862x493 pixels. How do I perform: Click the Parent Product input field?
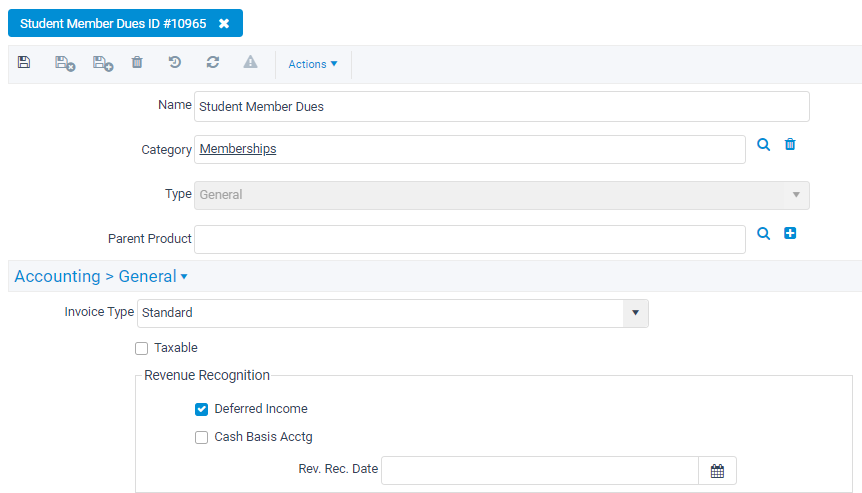(469, 239)
